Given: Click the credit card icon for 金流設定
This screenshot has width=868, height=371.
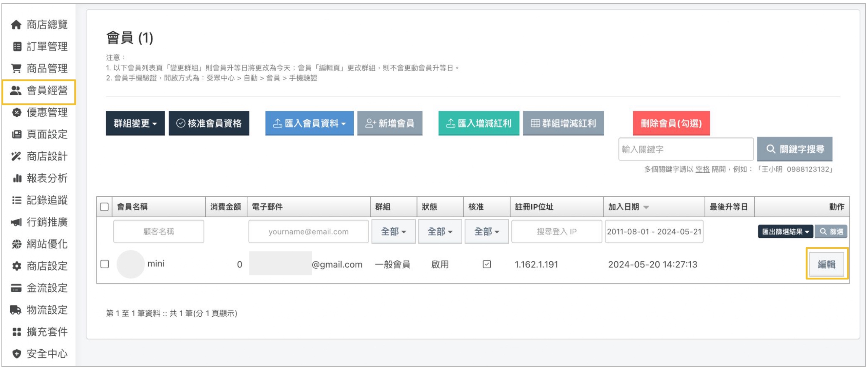Looking at the screenshot, I should [16, 288].
